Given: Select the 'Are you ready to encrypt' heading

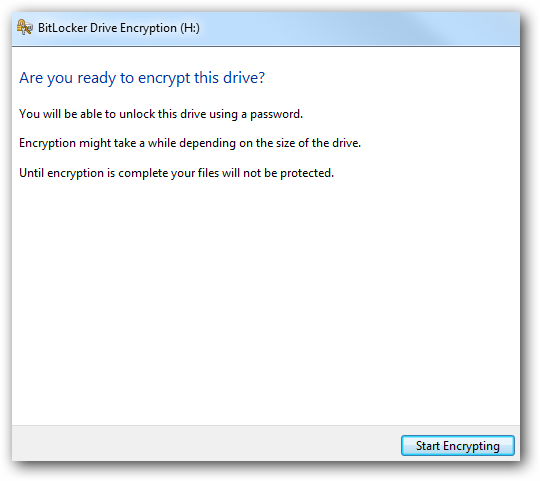Looking at the screenshot, I should 142,78.
